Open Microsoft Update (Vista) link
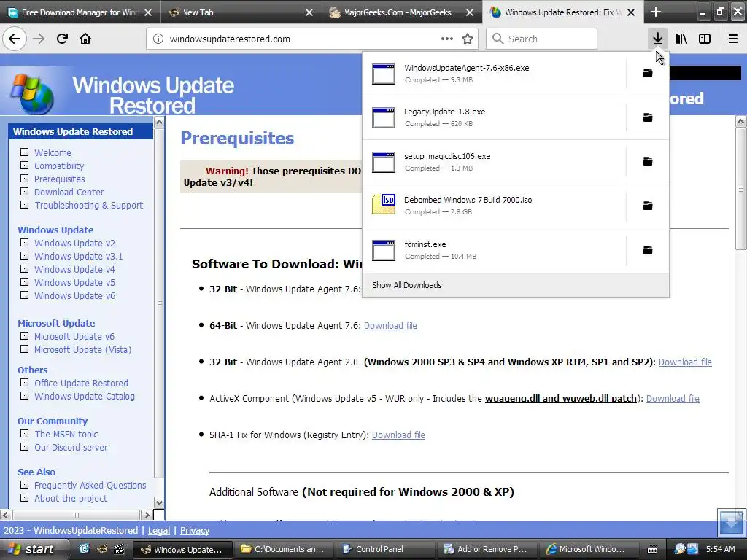 click(x=83, y=349)
